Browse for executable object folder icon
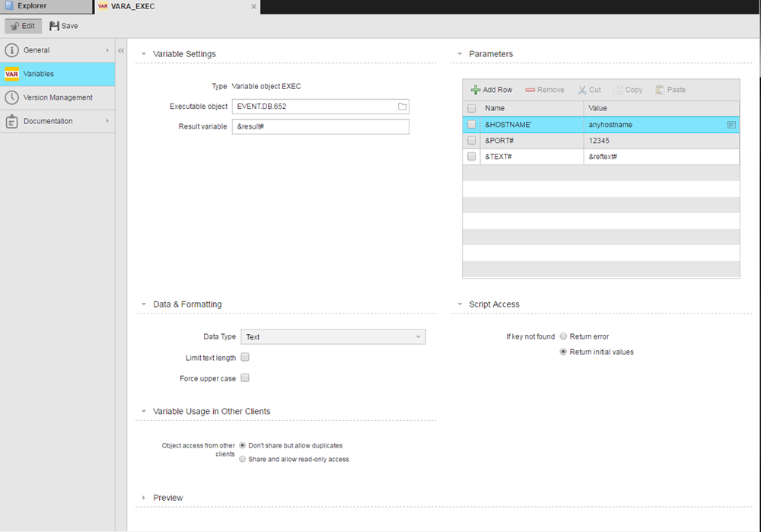The image size is (761, 532). click(x=403, y=107)
